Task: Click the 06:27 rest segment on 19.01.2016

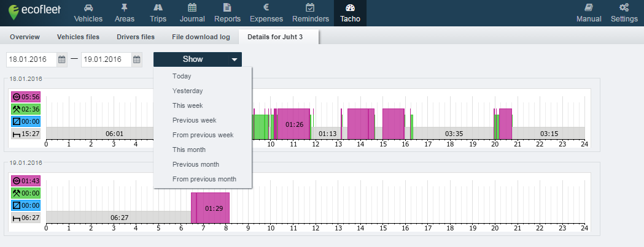Action: (x=118, y=218)
